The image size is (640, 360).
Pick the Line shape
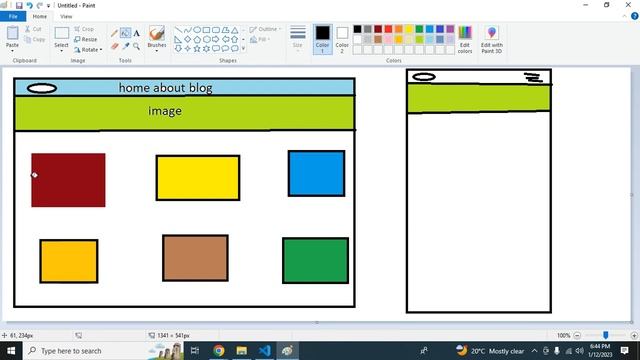click(178, 30)
